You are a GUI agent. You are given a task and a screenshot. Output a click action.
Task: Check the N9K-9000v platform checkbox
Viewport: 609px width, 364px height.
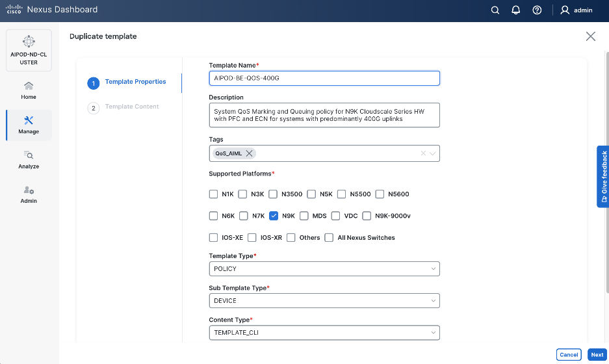tap(367, 216)
